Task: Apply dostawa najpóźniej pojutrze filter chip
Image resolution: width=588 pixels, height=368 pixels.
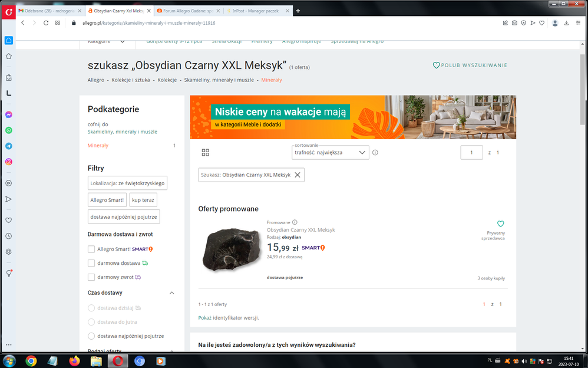Action: coord(124,216)
